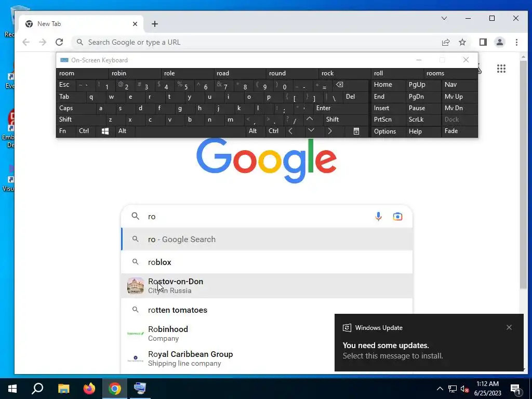
Task: Click the Windows logo key on the On-Screen Keyboard
Action: [105, 131]
